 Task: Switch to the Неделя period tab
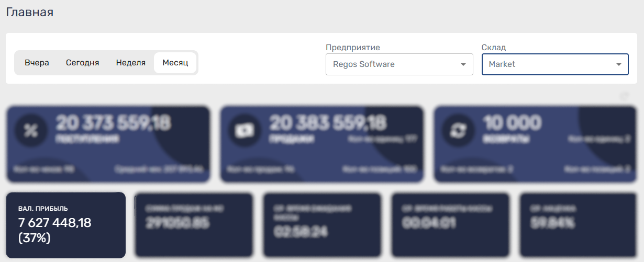pyautogui.click(x=130, y=63)
